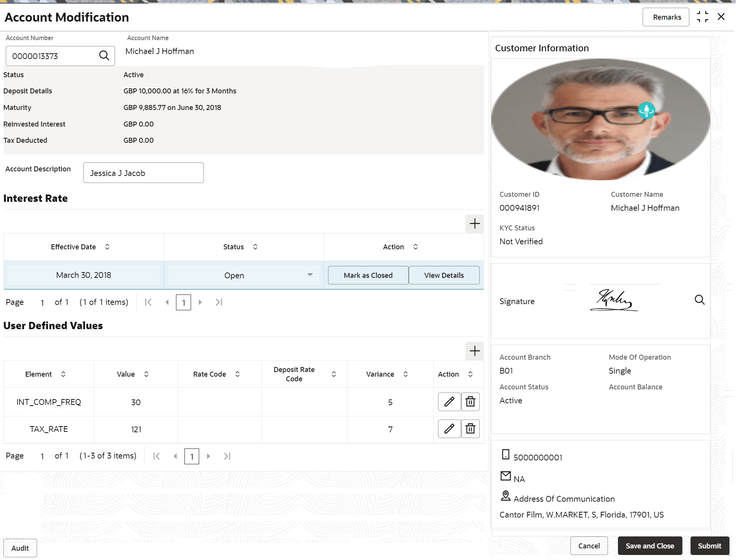
Task: Go to previous User Defined Values page
Action: point(176,457)
